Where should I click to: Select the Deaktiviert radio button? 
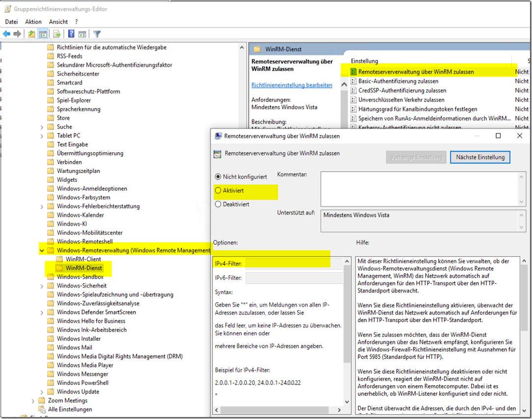pyautogui.click(x=218, y=204)
